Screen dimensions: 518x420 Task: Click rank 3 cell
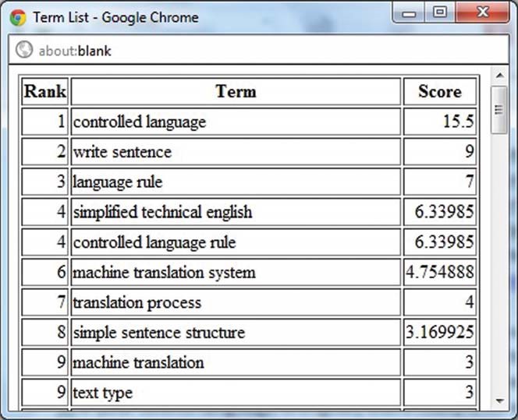tap(45, 182)
